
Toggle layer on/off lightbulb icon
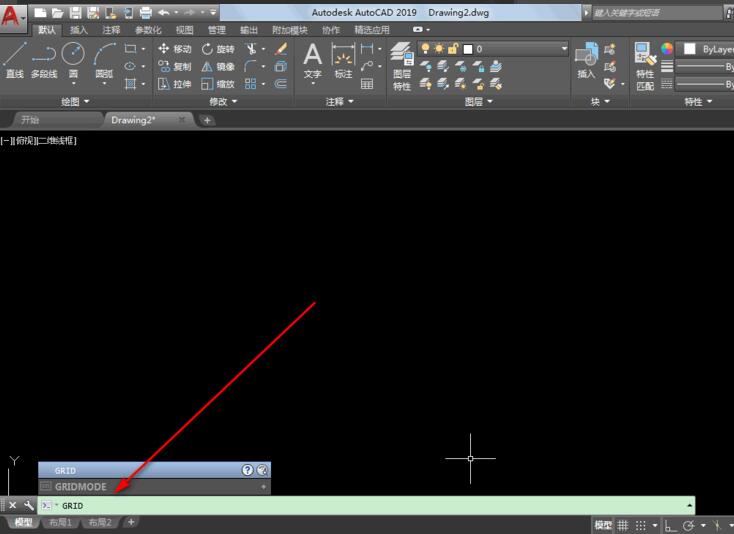[425, 48]
